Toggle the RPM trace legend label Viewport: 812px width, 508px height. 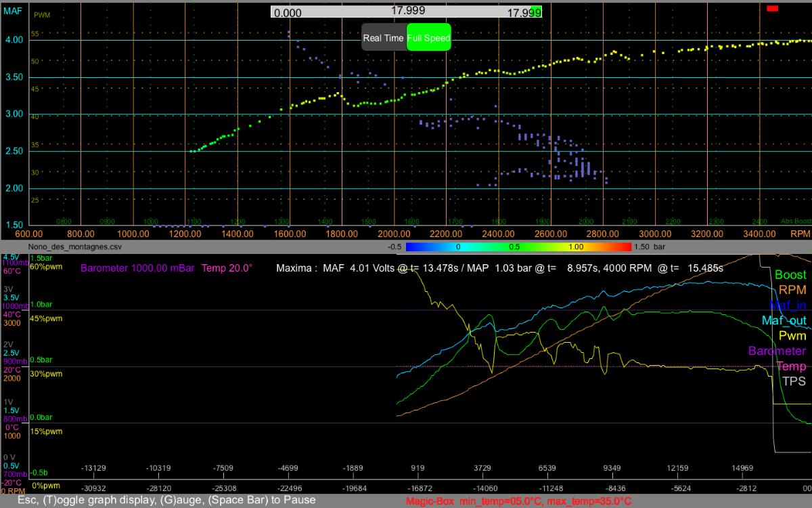[x=792, y=290]
